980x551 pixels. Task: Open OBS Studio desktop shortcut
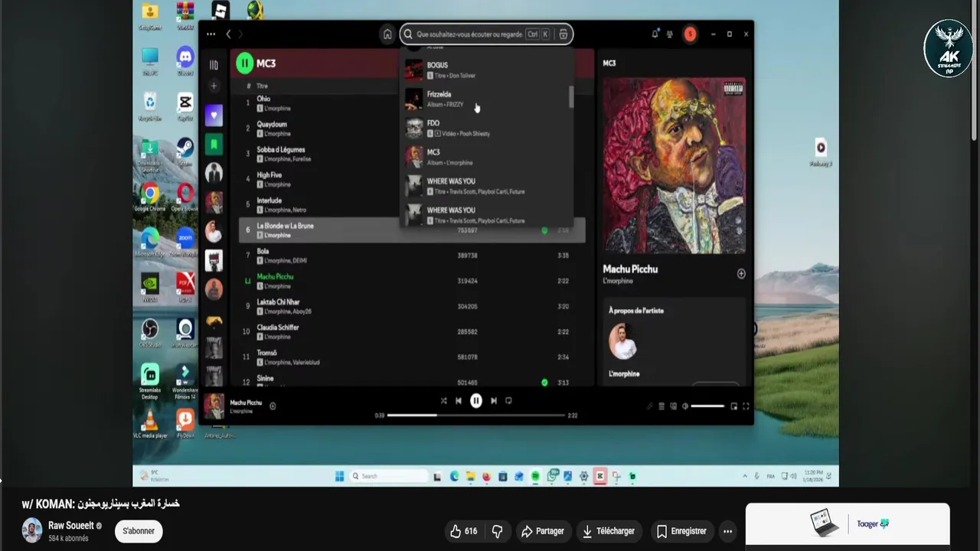[150, 333]
